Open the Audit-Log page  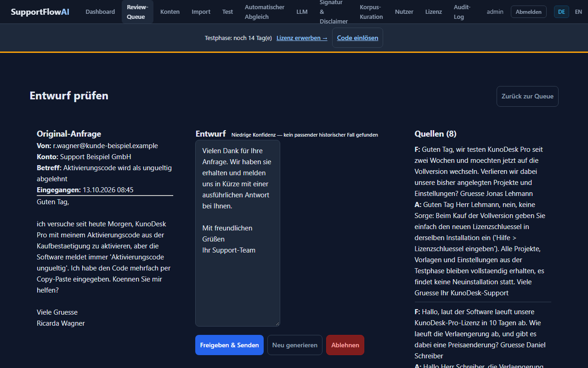pos(462,12)
